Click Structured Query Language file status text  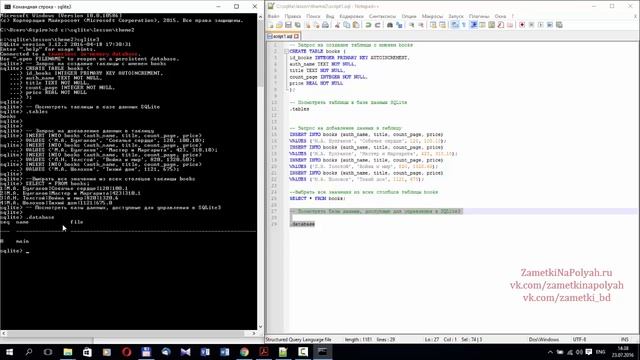coord(299,340)
